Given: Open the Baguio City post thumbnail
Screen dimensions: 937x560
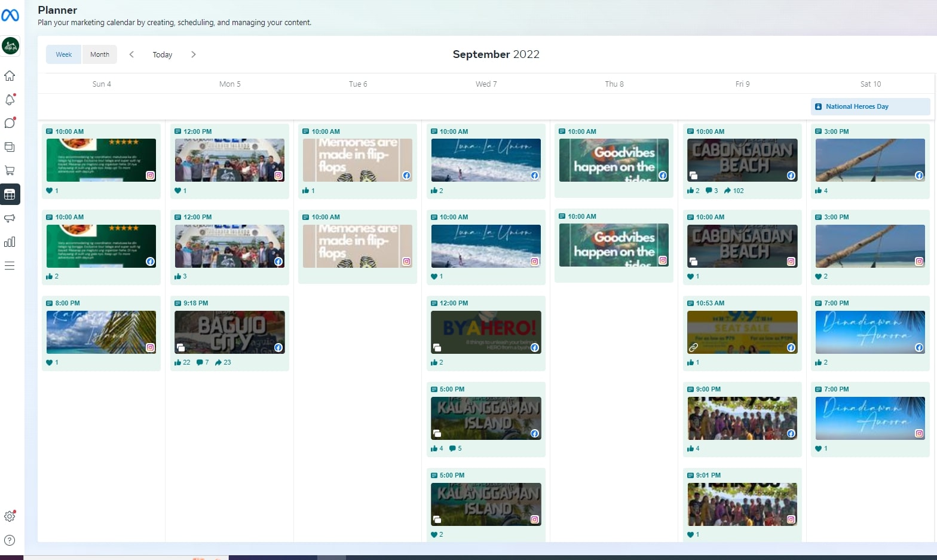Looking at the screenshot, I should pos(229,332).
